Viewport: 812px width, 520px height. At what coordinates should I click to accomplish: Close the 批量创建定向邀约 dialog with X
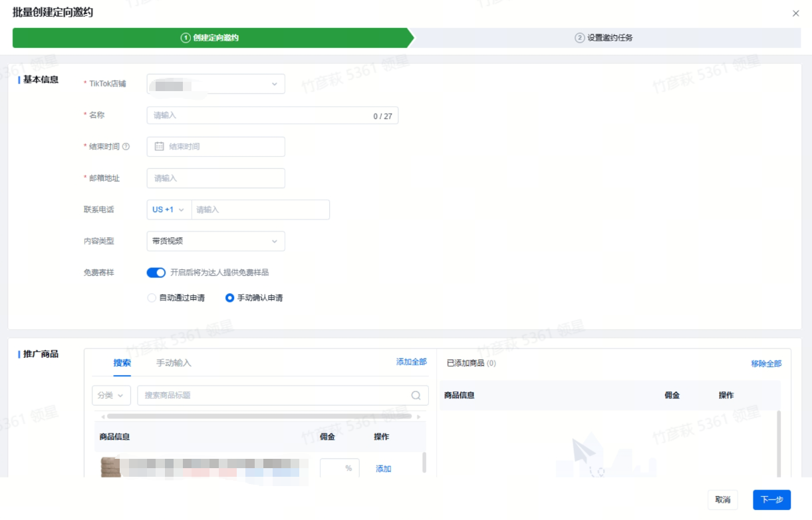pos(795,13)
